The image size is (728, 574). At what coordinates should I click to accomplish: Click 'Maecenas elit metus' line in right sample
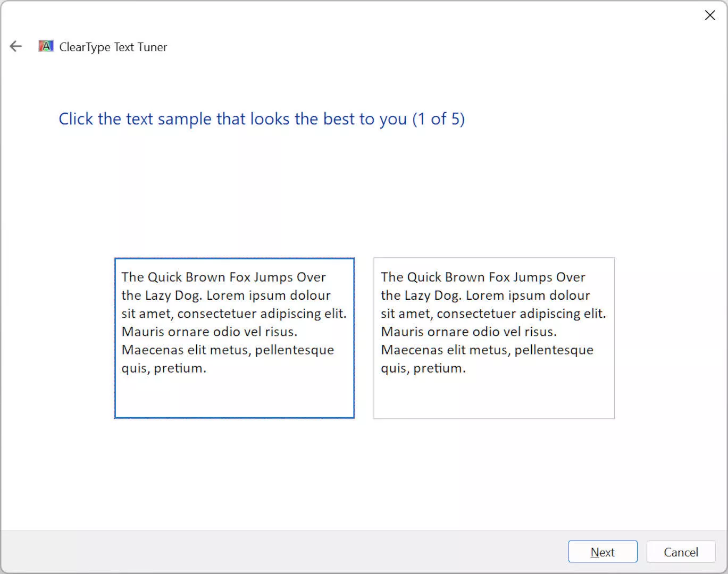point(487,350)
